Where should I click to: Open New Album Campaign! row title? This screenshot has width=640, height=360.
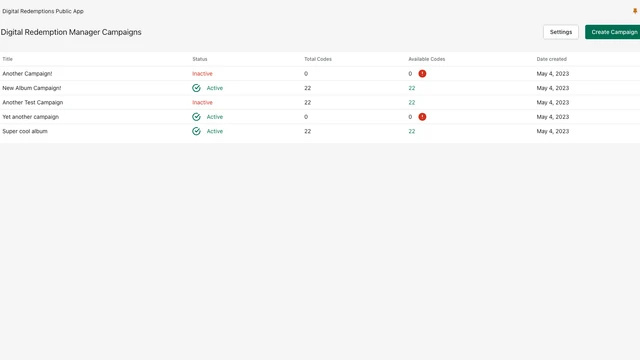point(32,88)
